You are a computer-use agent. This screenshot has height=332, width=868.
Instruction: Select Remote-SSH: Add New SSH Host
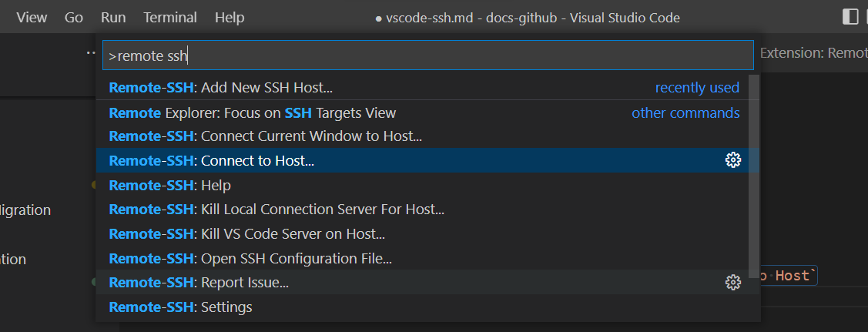tap(427, 87)
